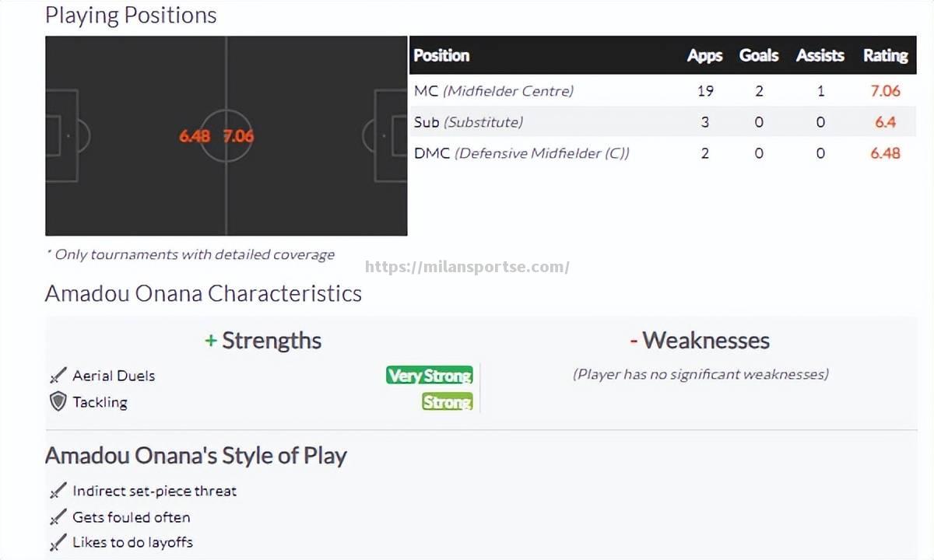Click the sword icon next to Likes to do layoffs
The width and height of the screenshot is (934, 560).
[58, 543]
